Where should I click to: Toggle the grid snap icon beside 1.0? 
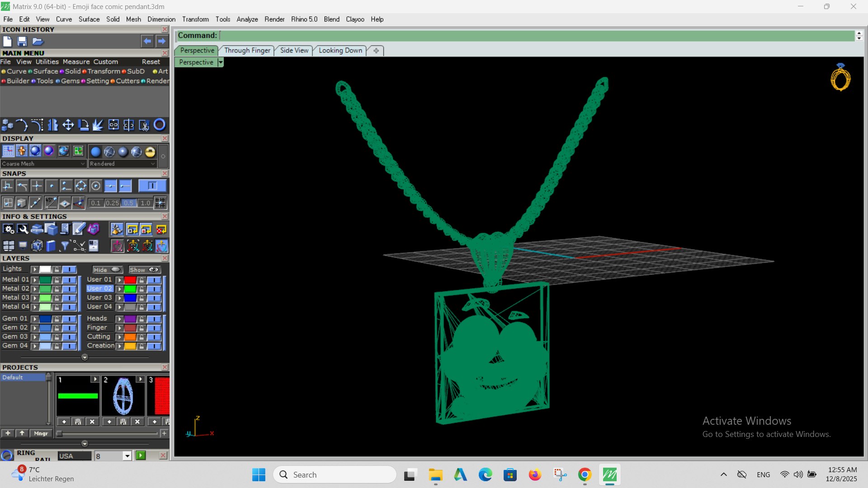[160, 203]
